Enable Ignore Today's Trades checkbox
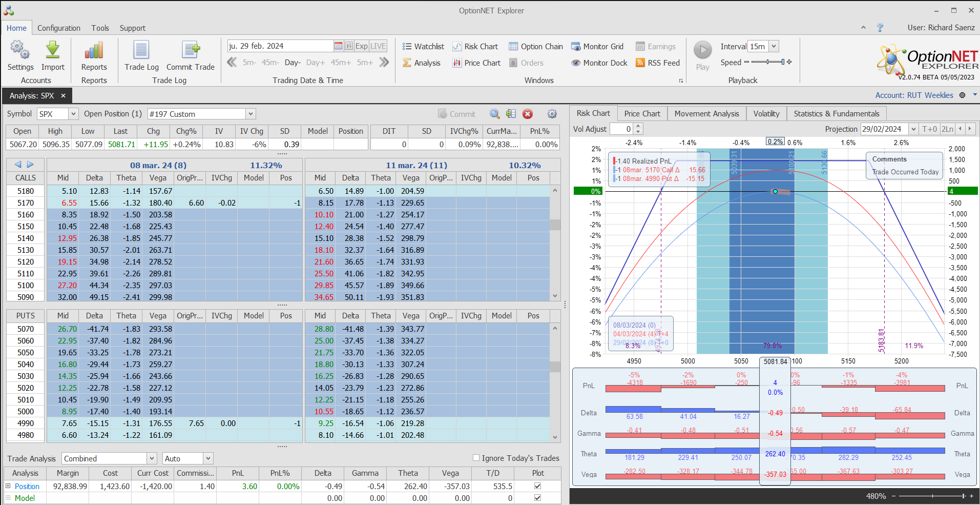The image size is (980, 505). 476,458
